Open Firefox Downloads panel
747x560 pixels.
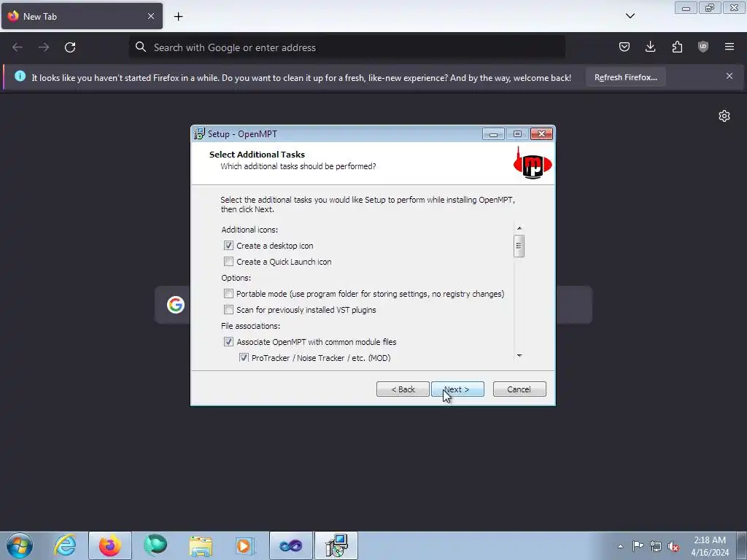point(650,47)
